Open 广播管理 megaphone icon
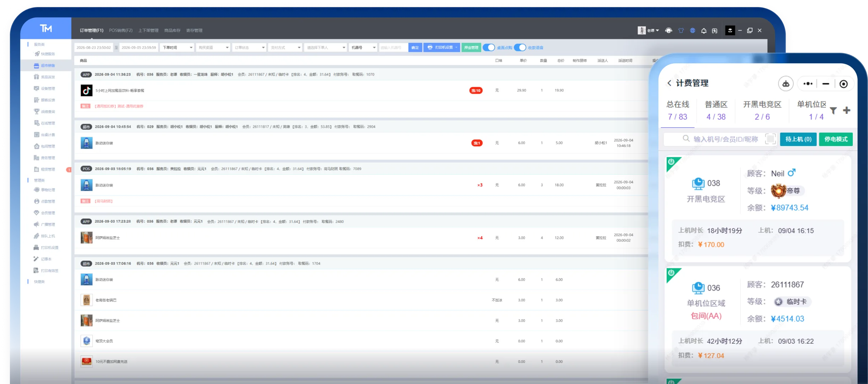The image size is (868, 384). (36, 224)
